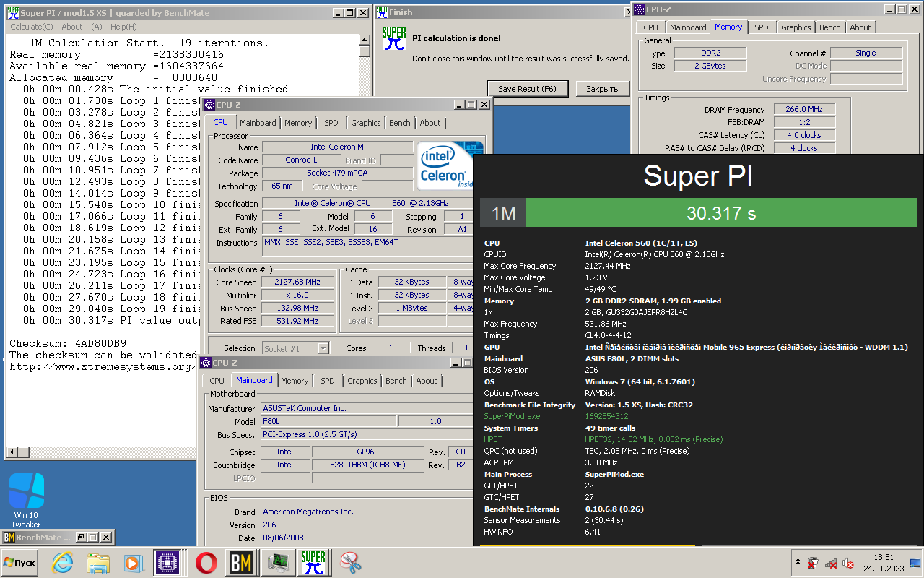The image size is (924, 578).
Task: Click the taskbar clock showing 18:51
Action: tap(884, 563)
